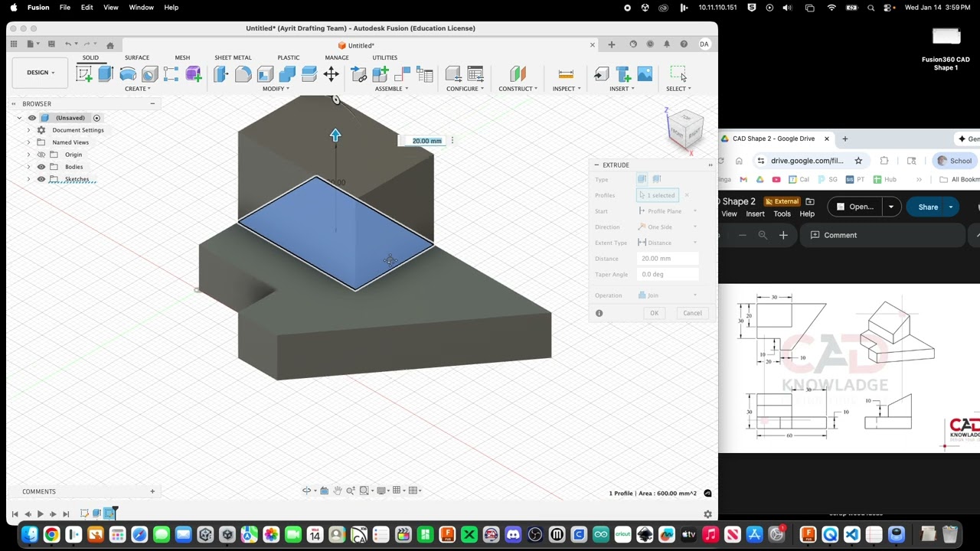Activate the Unsaved component radio button
The height and width of the screenshot is (551, 980).
(96, 118)
